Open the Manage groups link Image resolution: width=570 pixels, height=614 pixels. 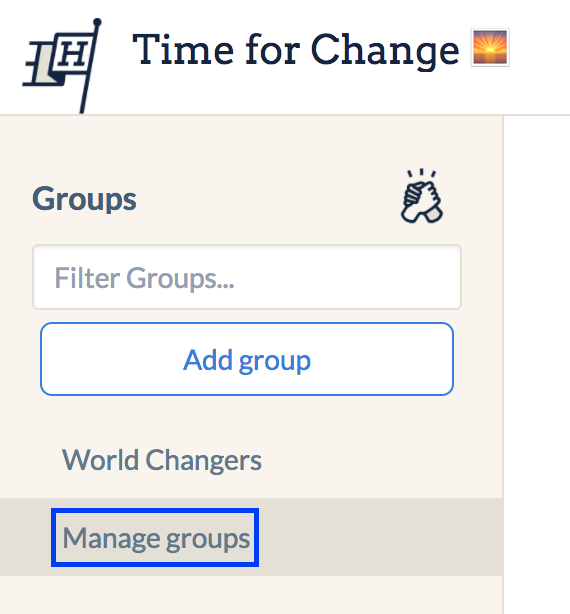point(156,538)
